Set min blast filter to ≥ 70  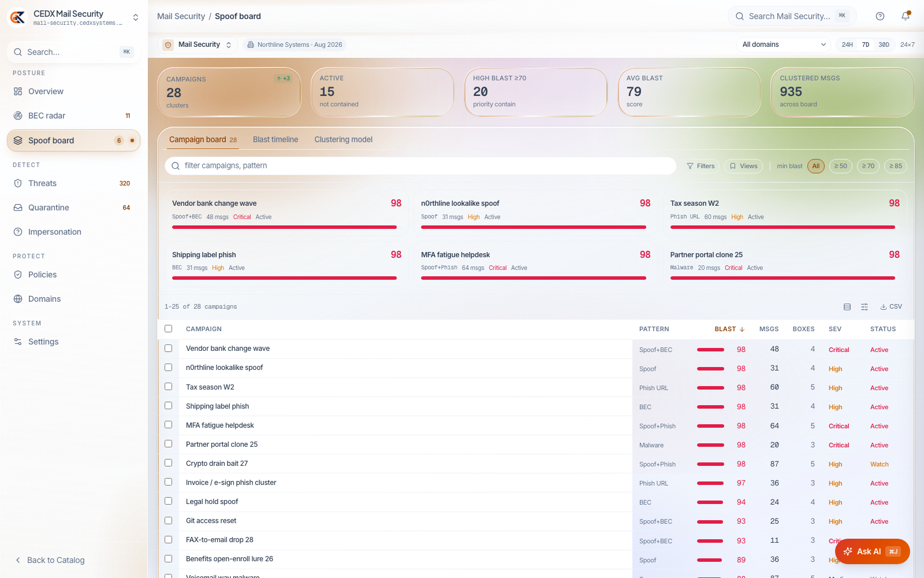click(869, 166)
